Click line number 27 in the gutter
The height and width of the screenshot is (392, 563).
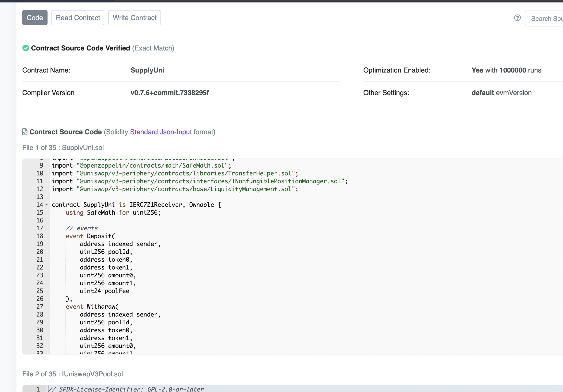pyautogui.click(x=39, y=306)
